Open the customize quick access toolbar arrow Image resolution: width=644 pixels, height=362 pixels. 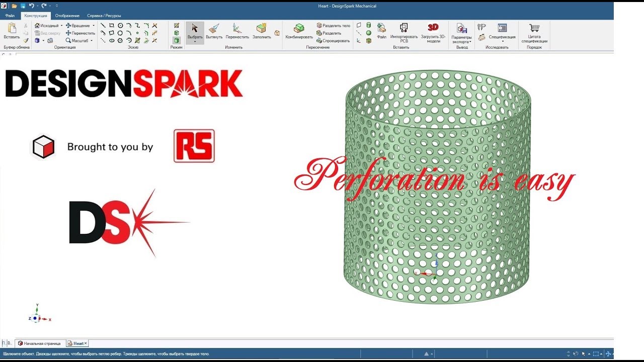[x=57, y=6]
